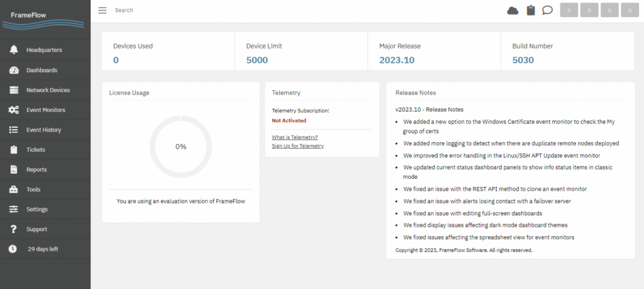
Task: Open the chat bubble icon in top bar
Action: coord(547,10)
